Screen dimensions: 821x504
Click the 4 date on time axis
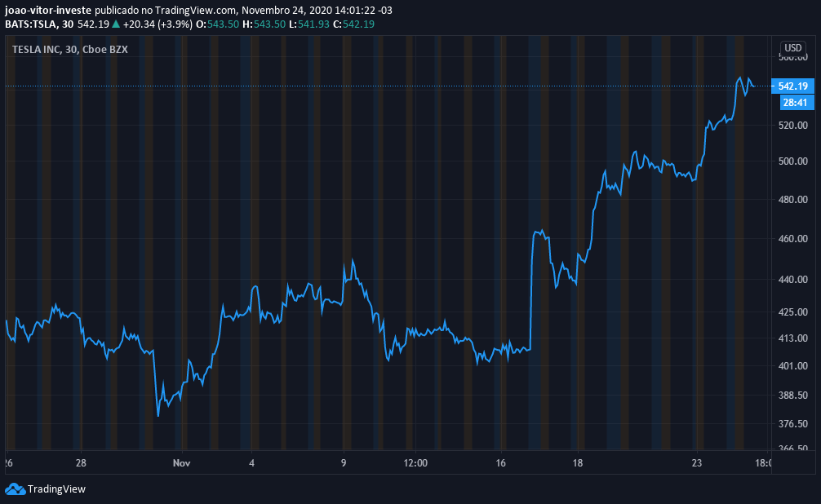[x=252, y=463]
